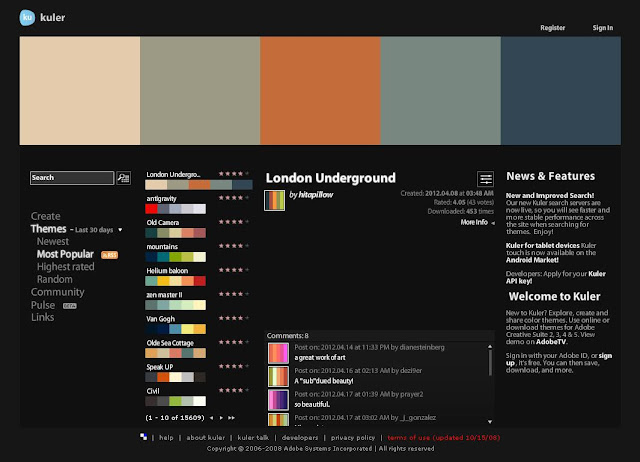Click prayer2's comment avatar
The image size is (640, 462).
278,400
